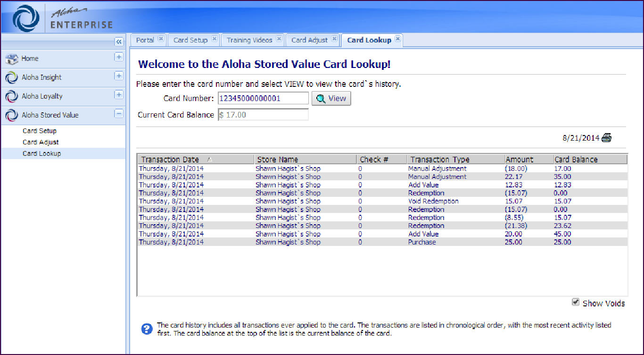
Task: Click the Aloha Stored Value menu label
Action: [x=50, y=115]
